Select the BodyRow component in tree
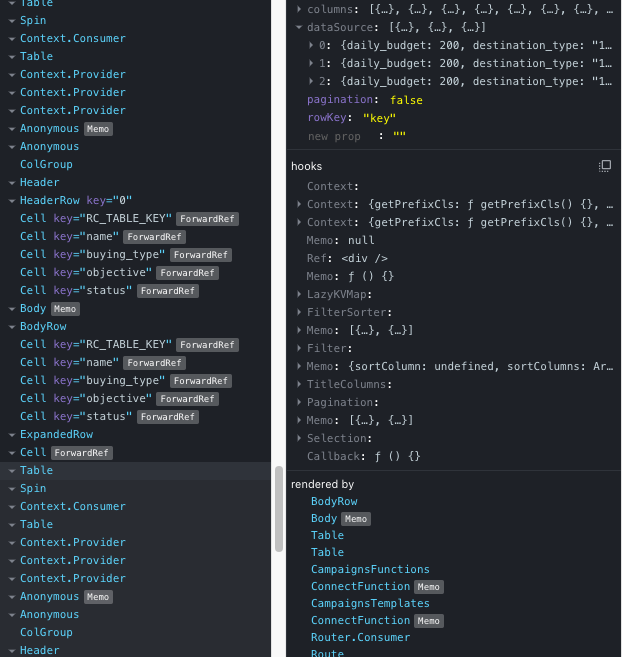Image resolution: width=622 pixels, height=657 pixels. click(43, 326)
